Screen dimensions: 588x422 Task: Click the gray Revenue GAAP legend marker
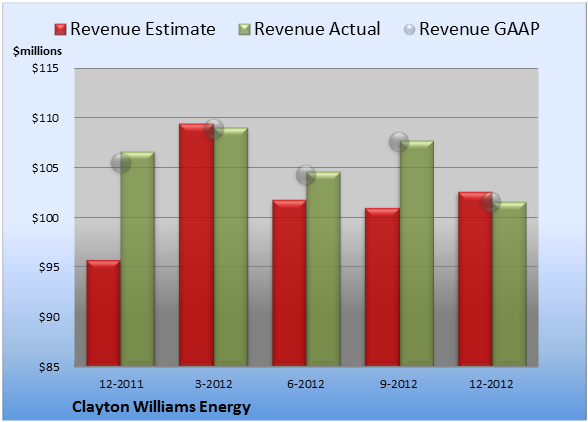coord(409,29)
